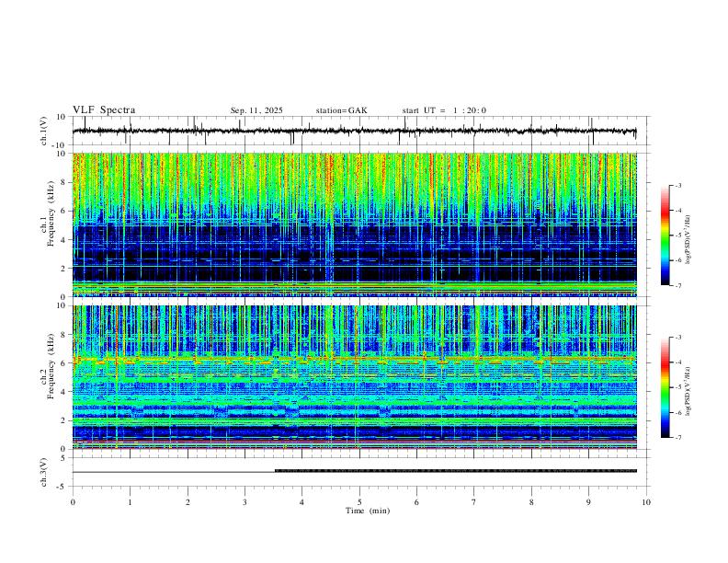Viewport: 728px width, 563px height.
Task: Click the time axis tick label '7'
Action: 474,502
